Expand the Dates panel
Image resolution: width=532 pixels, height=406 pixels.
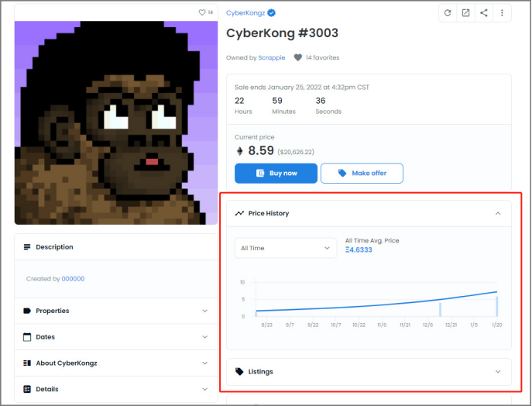[204, 337]
